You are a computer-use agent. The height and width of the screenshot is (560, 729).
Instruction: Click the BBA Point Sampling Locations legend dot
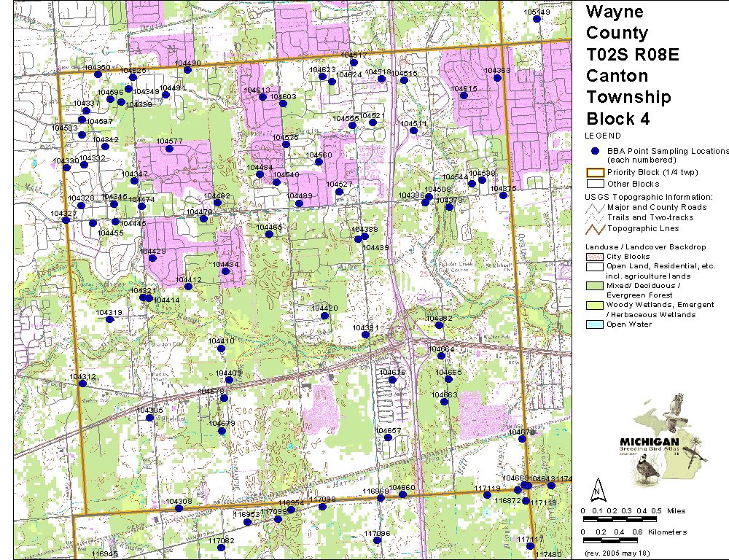pos(595,151)
